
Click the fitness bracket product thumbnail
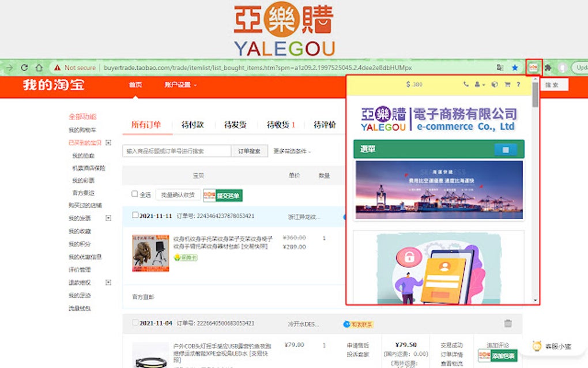tap(151, 253)
